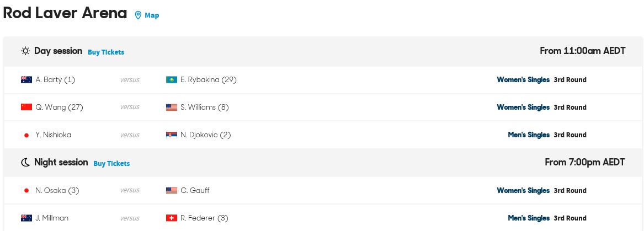Open Men's Singles link for the Federer match
This screenshot has height=231, width=644.
coord(529,218)
